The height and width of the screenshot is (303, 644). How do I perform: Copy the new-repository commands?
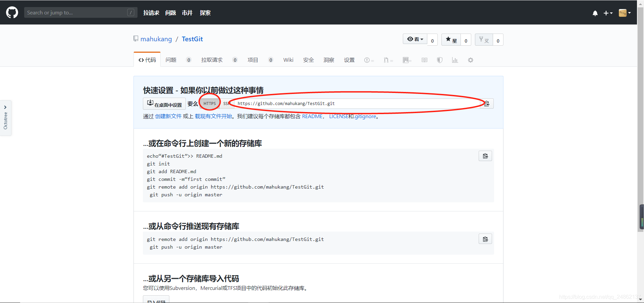[485, 156]
